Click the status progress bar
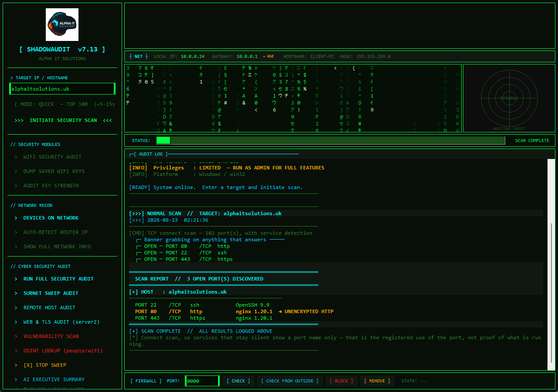 coord(330,140)
